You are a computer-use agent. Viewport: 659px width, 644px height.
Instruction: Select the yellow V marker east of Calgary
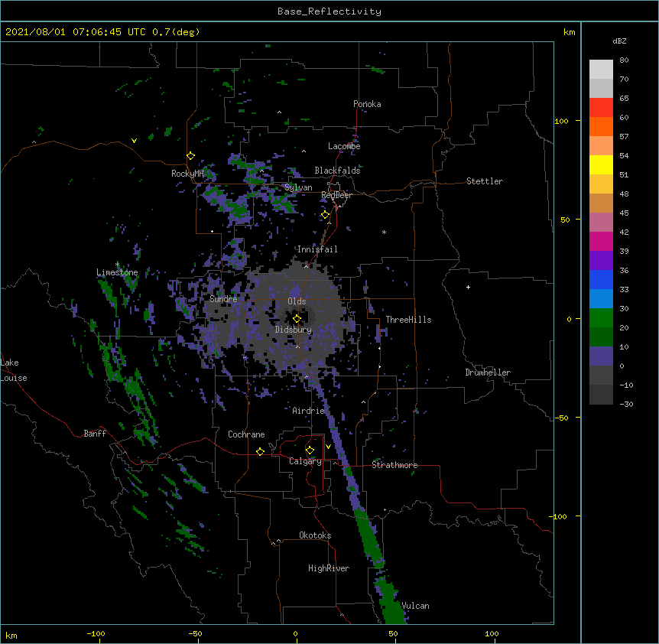pyautogui.click(x=328, y=447)
